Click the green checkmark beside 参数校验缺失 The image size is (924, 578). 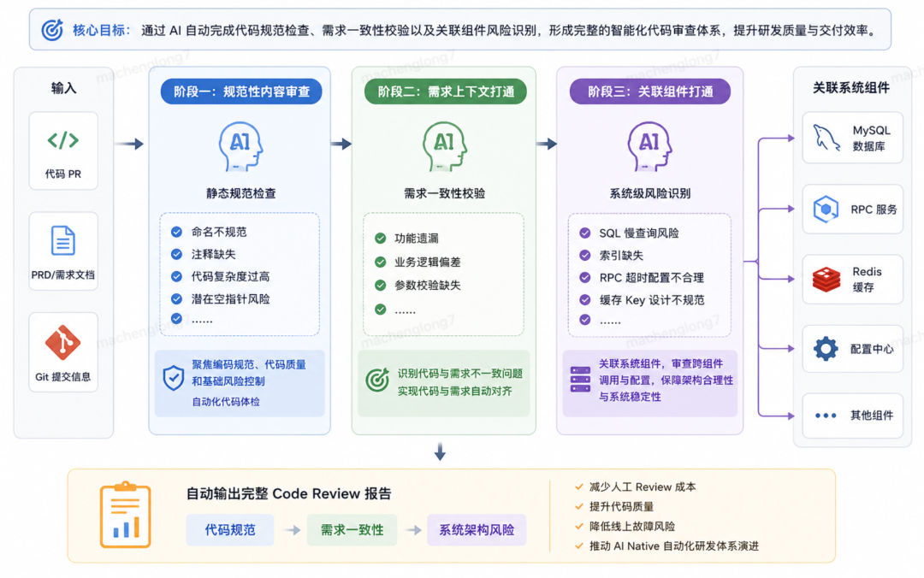[x=381, y=286]
